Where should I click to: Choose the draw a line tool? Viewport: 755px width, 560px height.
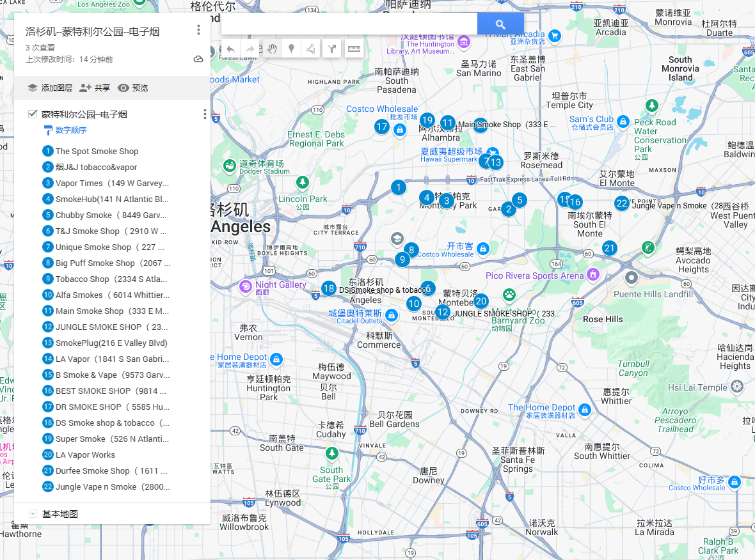(311, 49)
